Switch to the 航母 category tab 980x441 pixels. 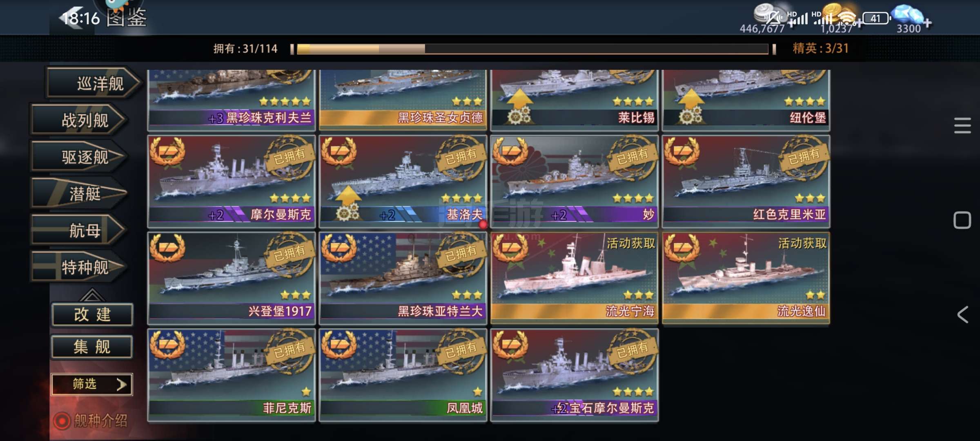point(80,231)
